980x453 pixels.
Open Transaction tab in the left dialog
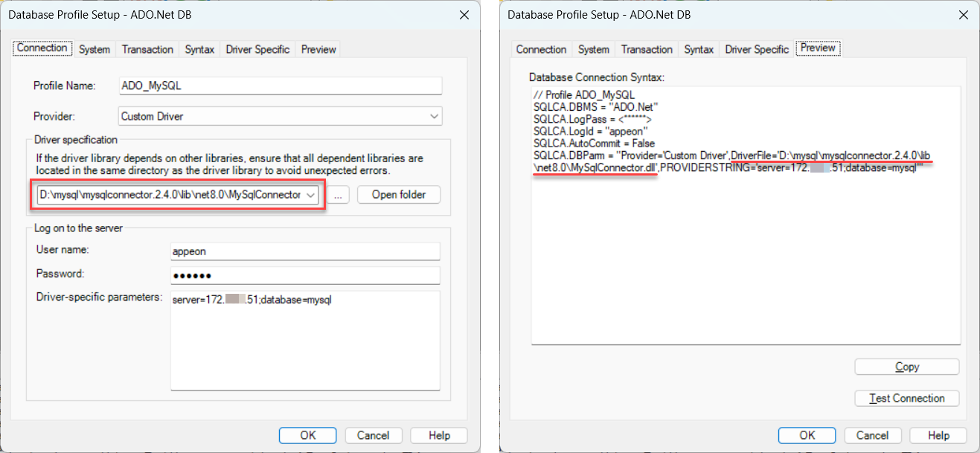pos(147,49)
